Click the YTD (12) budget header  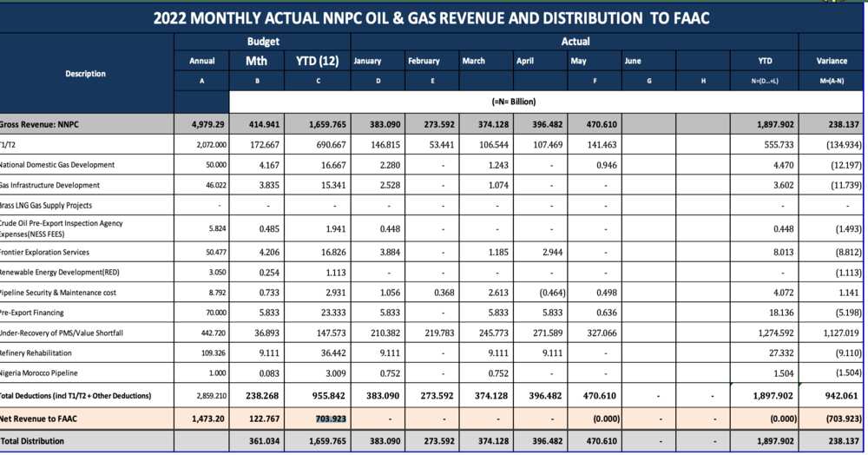(317, 61)
